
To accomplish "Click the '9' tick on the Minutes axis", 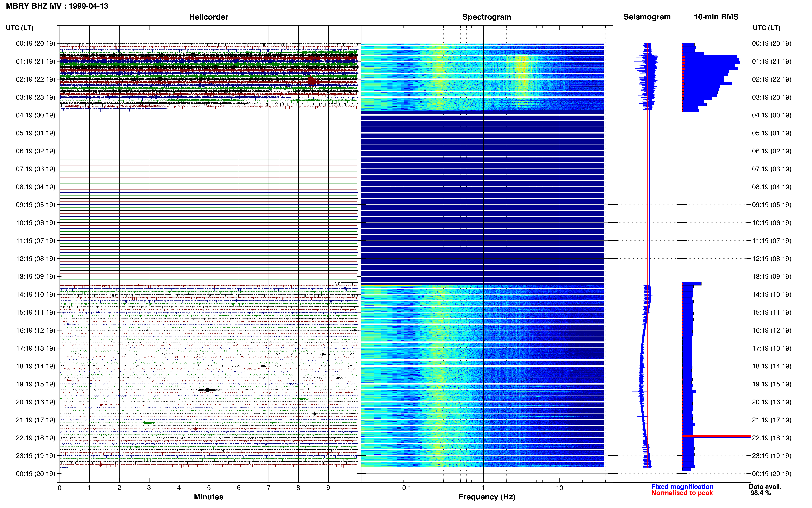I will coord(328,488).
